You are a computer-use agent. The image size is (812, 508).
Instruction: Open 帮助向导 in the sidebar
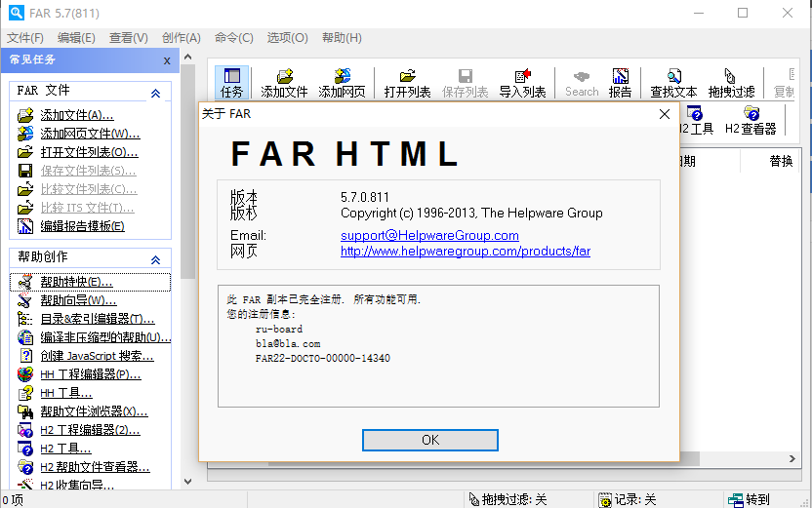tap(78, 300)
